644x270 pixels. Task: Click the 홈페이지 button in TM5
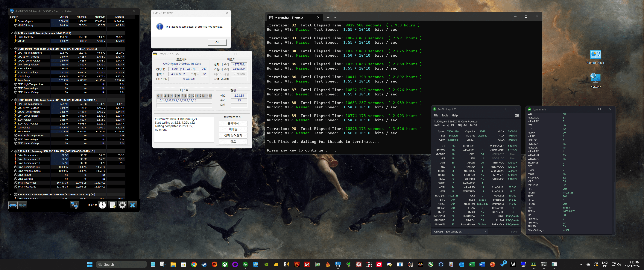point(233,123)
